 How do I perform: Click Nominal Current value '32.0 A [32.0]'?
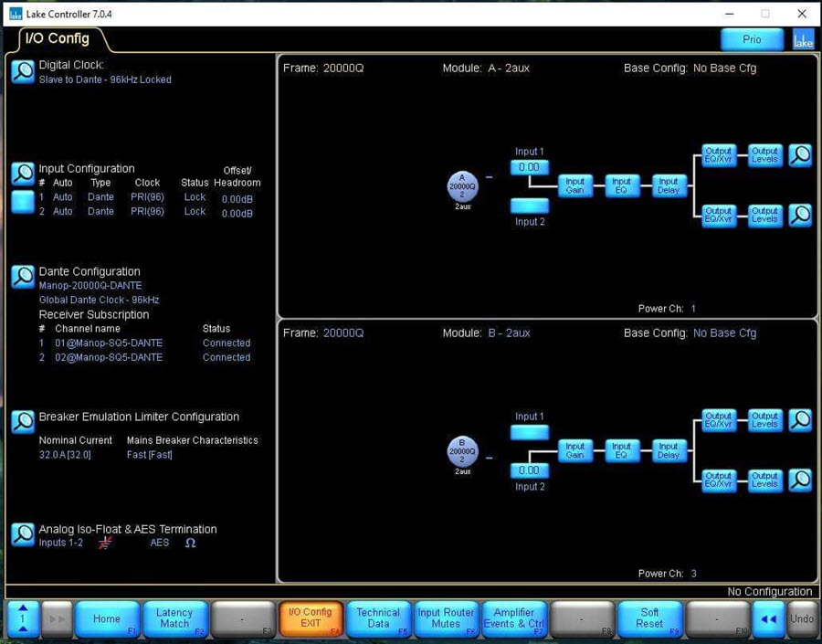coord(65,455)
